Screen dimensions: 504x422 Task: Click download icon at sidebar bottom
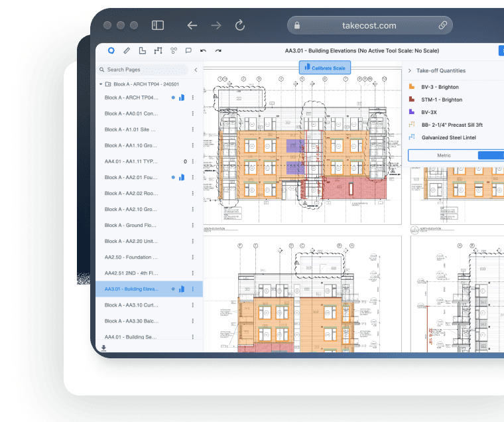(x=103, y=347)
